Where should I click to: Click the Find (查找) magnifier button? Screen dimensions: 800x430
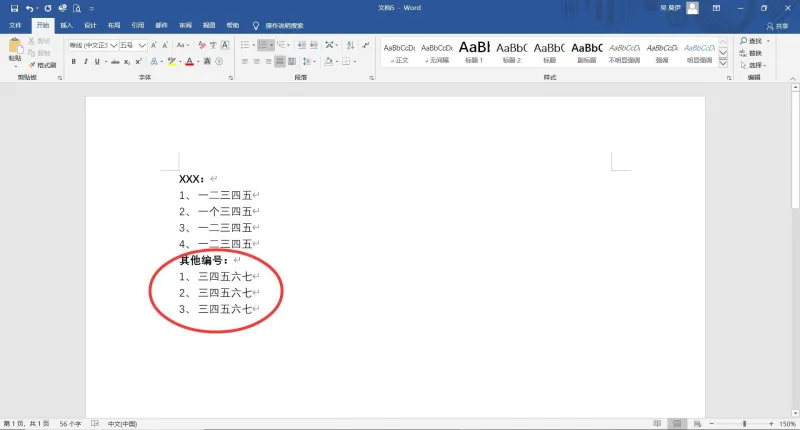click(751, 41)
